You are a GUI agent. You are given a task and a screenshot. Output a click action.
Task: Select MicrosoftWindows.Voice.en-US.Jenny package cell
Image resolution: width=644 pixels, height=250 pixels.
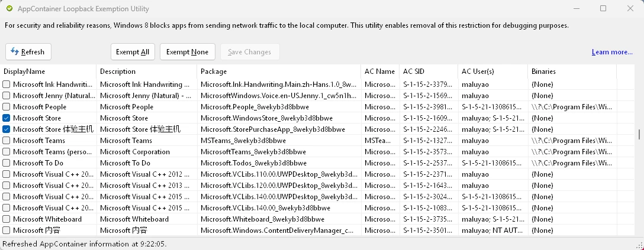point(279,96)
